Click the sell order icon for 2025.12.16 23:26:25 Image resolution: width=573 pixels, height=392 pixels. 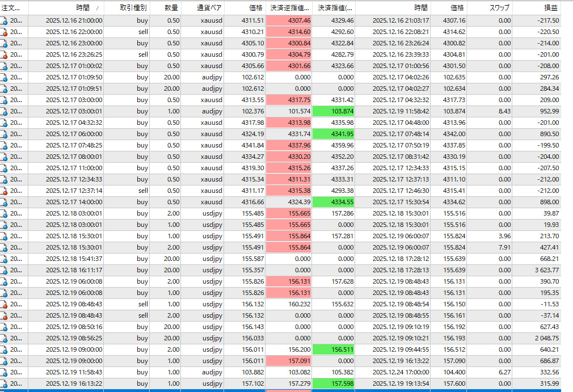pyautogui.click(x=3, y=55)
